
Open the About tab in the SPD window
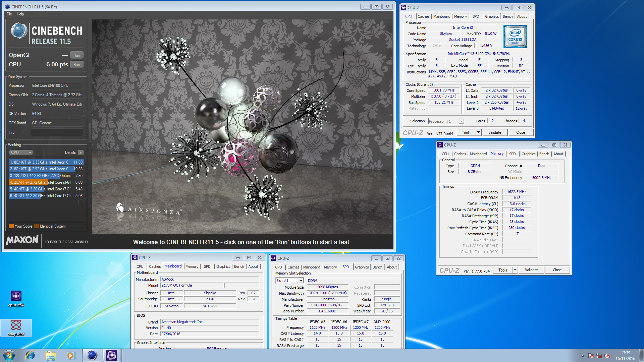392,267
